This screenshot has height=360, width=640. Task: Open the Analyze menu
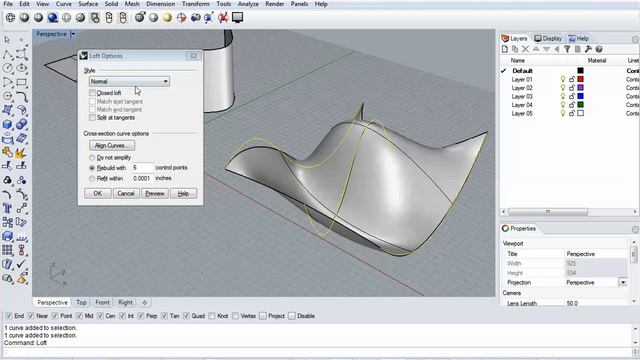point(248,4)
